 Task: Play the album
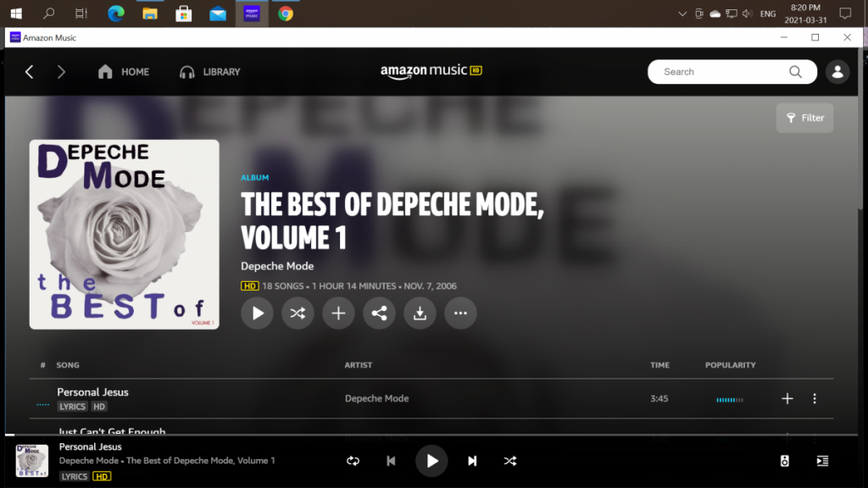[x=258, y=313]
